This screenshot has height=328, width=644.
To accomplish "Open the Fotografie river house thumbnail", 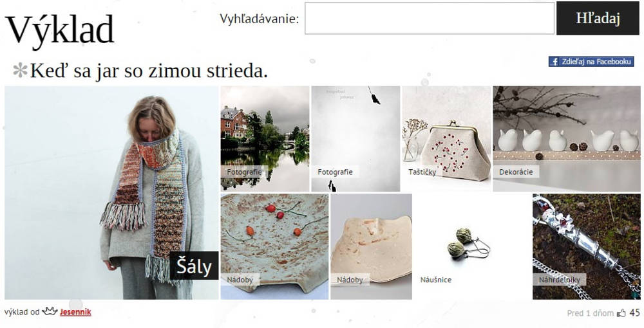I will coord(265,138).
